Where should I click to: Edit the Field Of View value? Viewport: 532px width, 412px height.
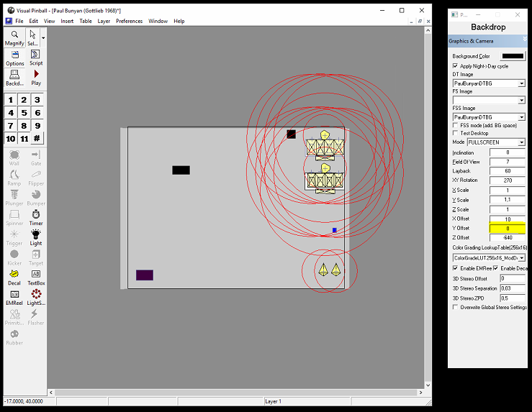pyautogui.click(x=508, y=162)
